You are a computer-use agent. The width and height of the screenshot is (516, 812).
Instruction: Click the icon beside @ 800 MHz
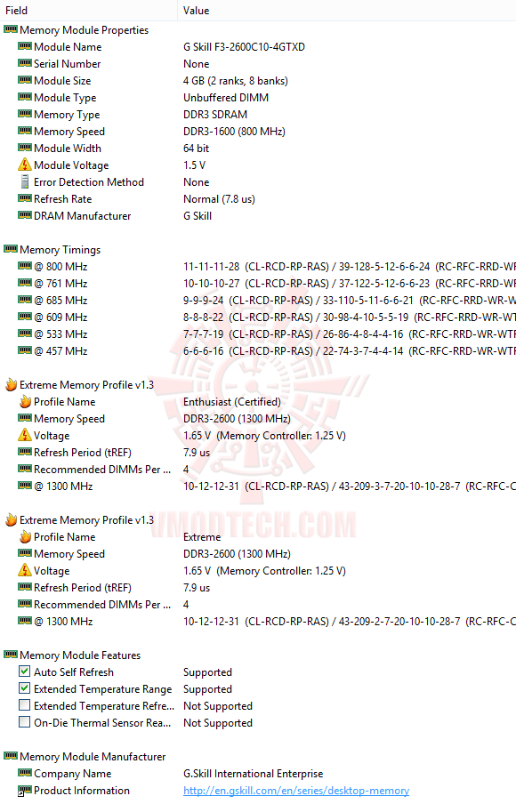coord(25,266)
